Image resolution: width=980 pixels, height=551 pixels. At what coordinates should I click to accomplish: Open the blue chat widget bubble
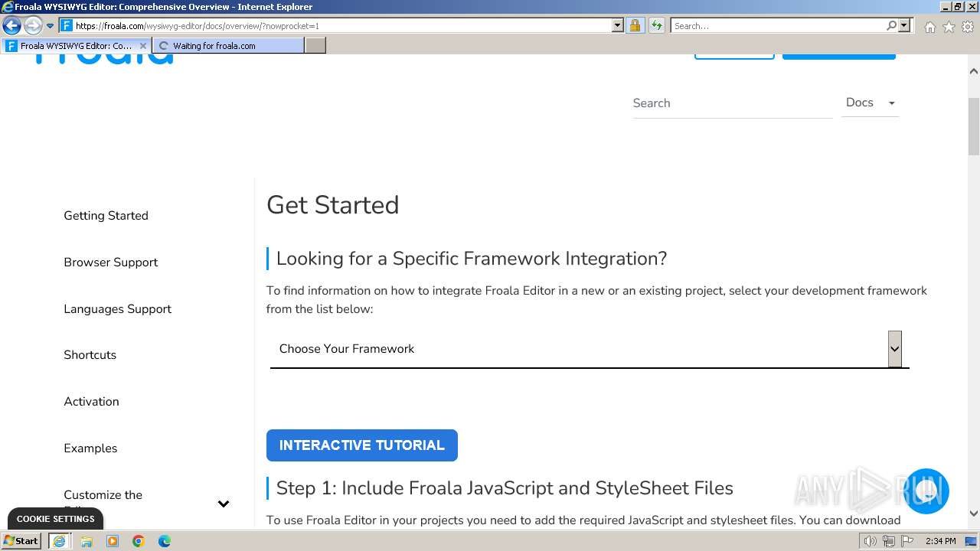[x=926, y=491]
